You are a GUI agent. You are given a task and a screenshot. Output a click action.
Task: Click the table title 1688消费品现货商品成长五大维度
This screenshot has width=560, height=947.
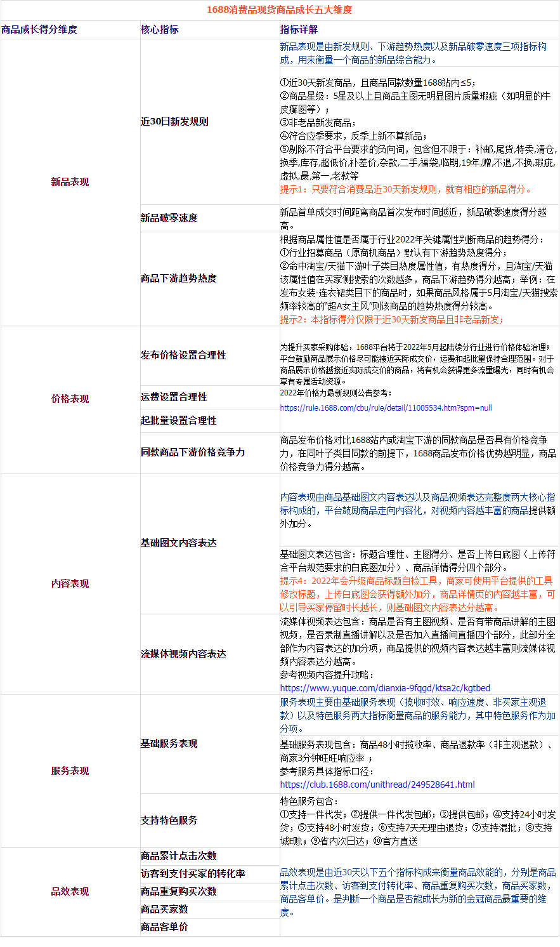pyautogui.click(x=280, y=10)
